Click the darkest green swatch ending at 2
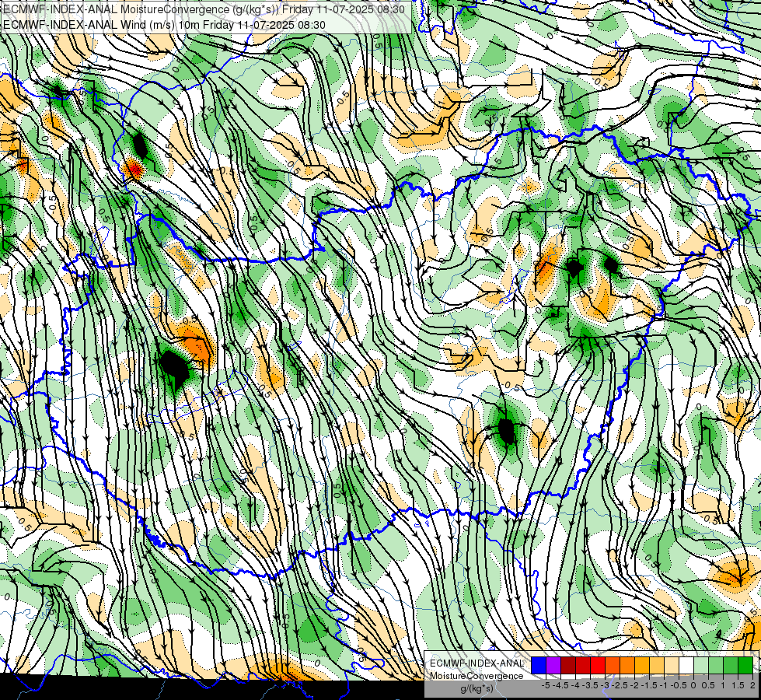The width and height of the screenshot is (761, 700). tap(745, 665)
